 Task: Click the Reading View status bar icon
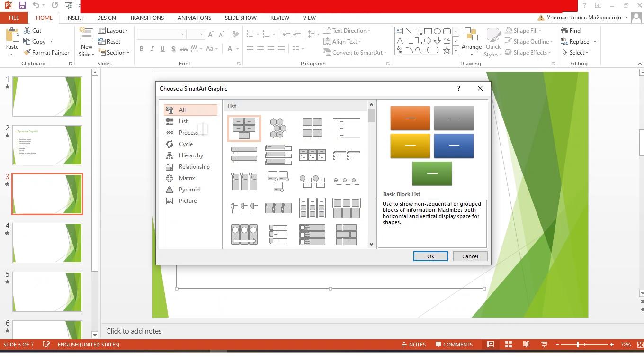click(x=526, y=345)
